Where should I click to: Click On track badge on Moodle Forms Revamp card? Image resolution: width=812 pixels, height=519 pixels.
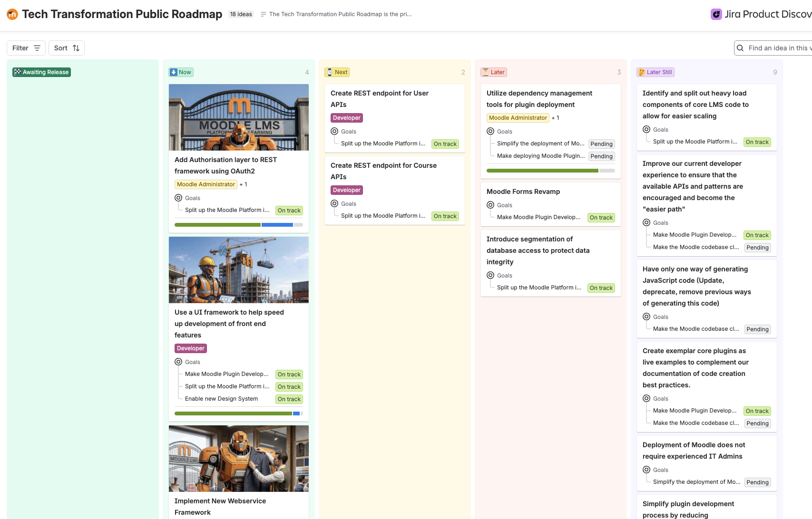click(x=601, y=218)
